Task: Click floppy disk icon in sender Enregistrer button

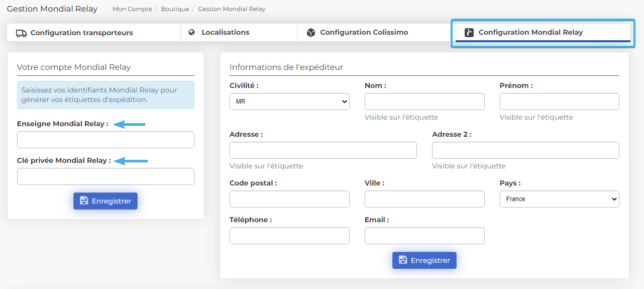Action: coord(403,260)
